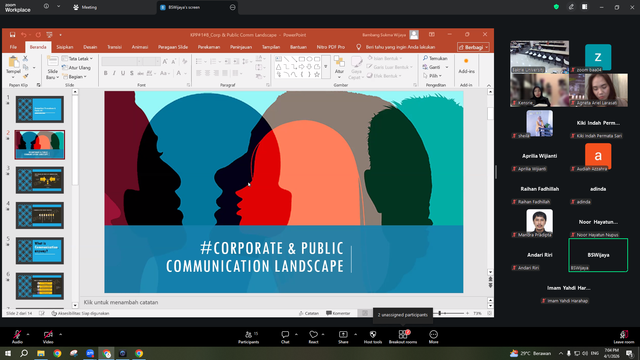
Task: Toggle Bold formatting button
Action: [x=106, y=73]
